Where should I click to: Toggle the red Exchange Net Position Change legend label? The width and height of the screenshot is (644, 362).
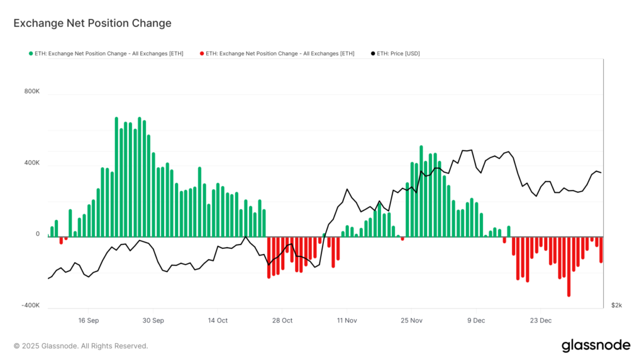tap(280, 53)
